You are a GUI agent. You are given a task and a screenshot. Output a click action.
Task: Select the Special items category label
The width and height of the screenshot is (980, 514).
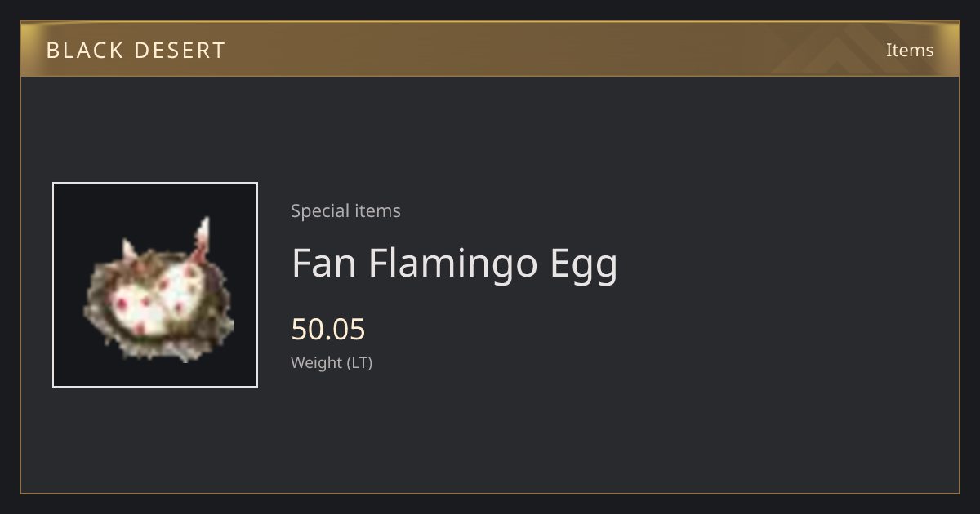pyautogui.click(x=345, y=210)
